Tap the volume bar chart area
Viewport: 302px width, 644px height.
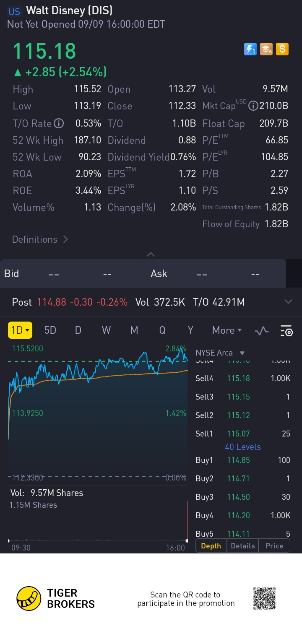(x=98, y=522)
